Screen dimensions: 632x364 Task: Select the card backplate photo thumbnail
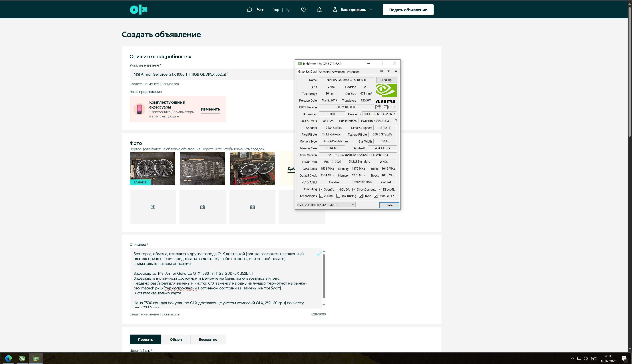click(202, 169)
